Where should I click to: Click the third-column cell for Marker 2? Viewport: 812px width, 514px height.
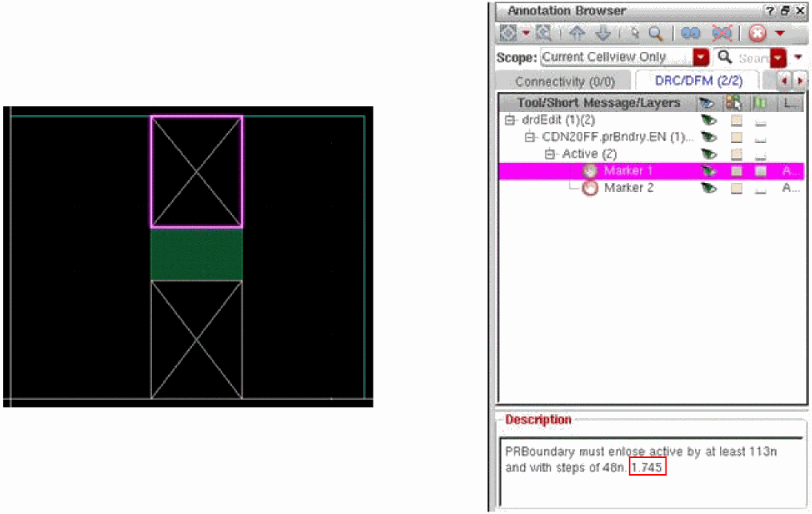coord(760,189)
